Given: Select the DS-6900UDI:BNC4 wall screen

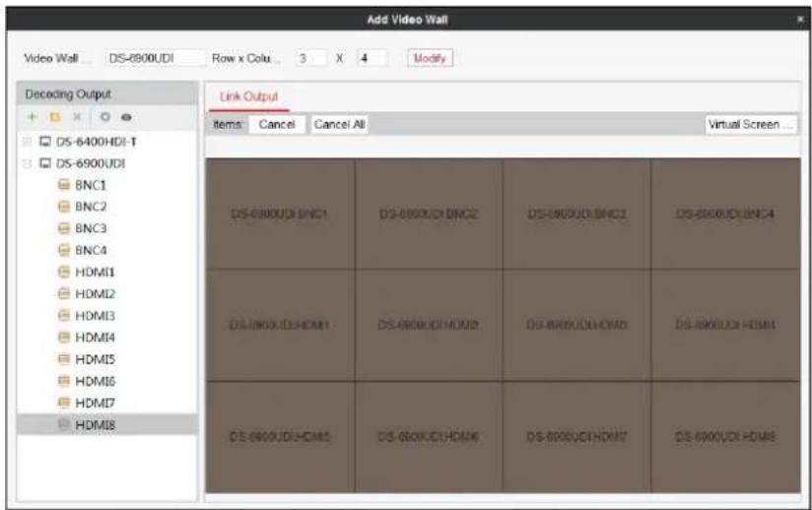Looking at the screenshot, I should pyautogui.click(x=726, y=214).
